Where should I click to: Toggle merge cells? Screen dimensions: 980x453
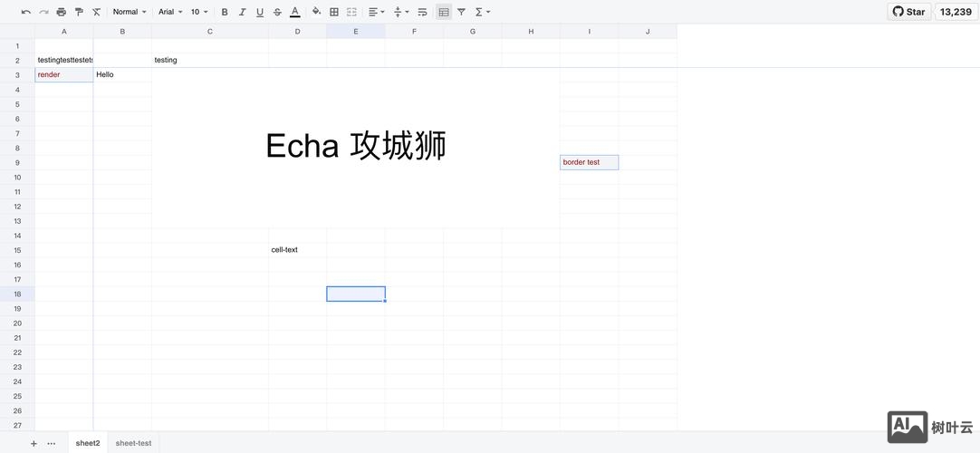(x=351, y=12)
